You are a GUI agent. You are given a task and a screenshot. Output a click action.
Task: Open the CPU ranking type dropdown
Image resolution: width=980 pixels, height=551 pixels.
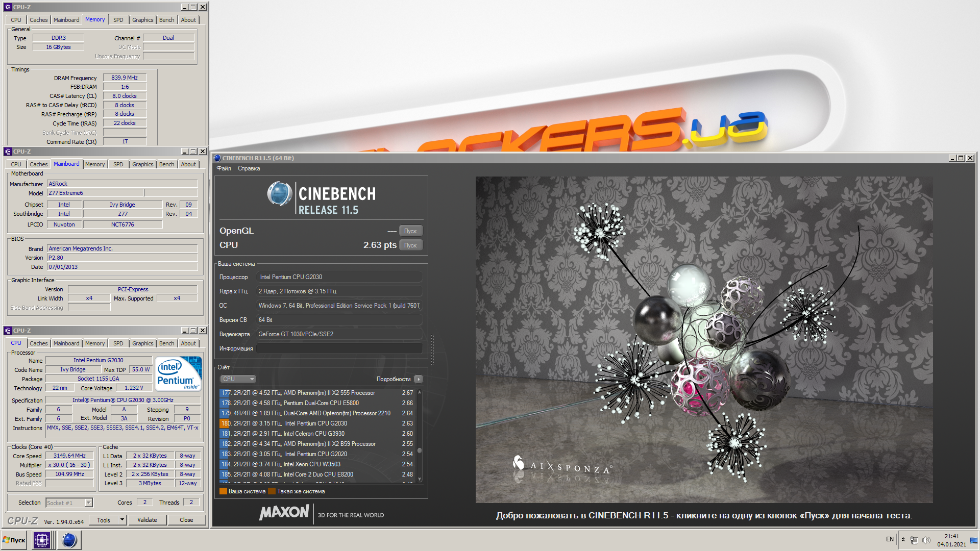click(x=238, y=379)
